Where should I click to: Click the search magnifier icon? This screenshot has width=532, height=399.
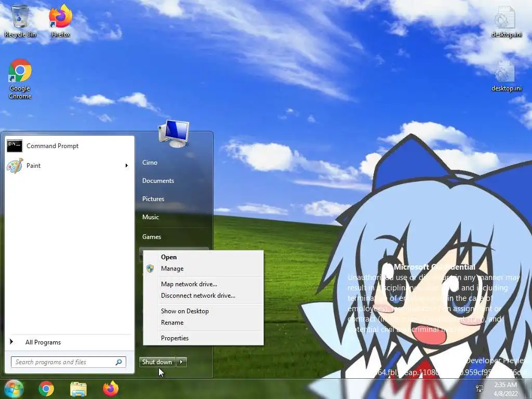coord(118,362)
